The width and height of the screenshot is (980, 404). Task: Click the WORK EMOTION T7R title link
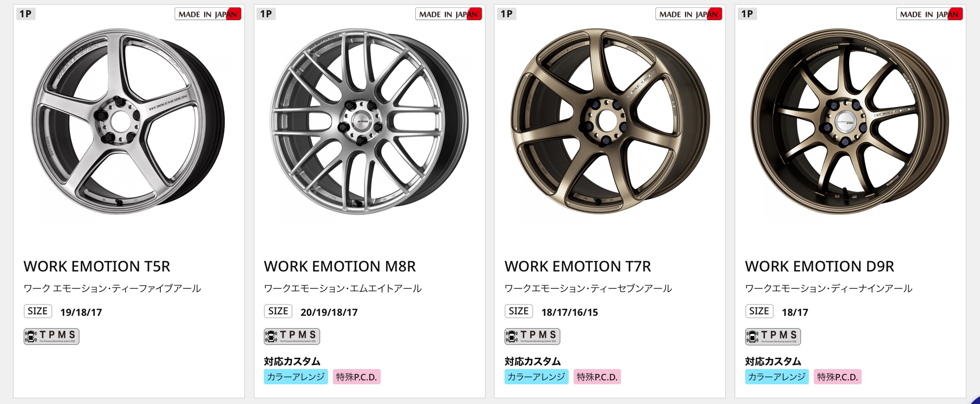tap(578, 267)
